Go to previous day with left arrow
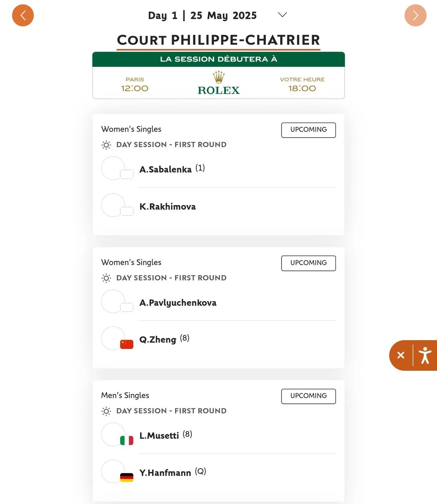Image resolution: width=437 pixels, height=504 pixels. pyautogui.click(x=23, y=15)
